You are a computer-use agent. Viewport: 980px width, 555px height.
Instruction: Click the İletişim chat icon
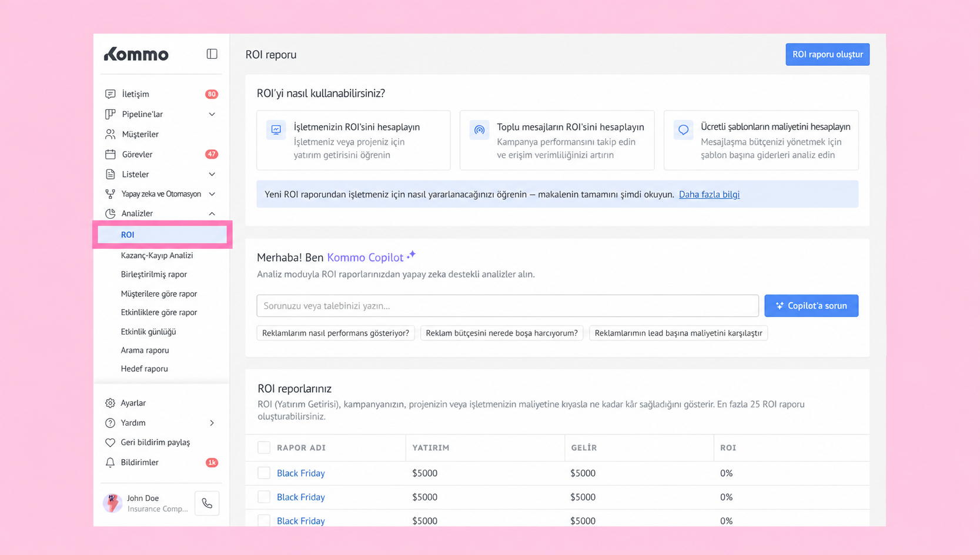[x=110, y=94]
